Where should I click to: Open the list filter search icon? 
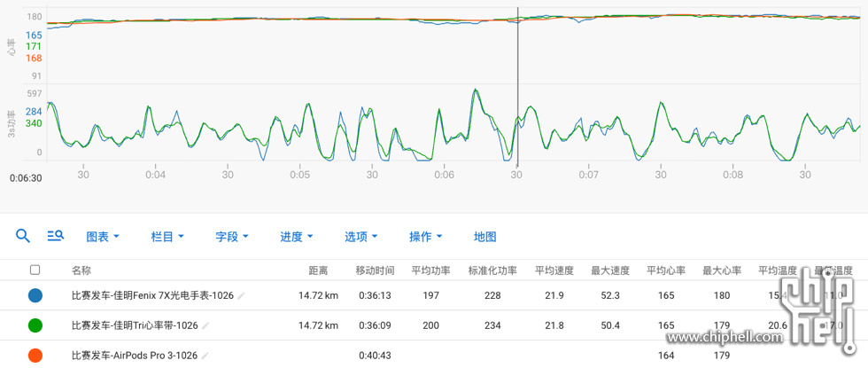[x=55, y=236]
